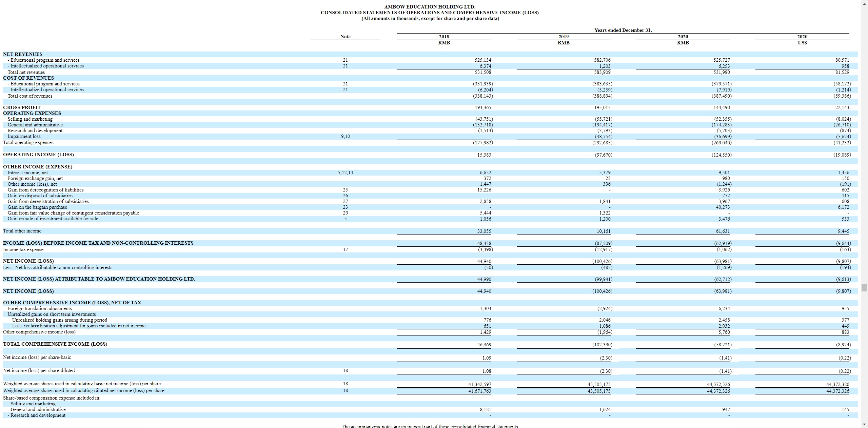Click the 'OPERATING INCOME (LOSS)' row label
Screen dimensions: 868x428
[38, 155]
